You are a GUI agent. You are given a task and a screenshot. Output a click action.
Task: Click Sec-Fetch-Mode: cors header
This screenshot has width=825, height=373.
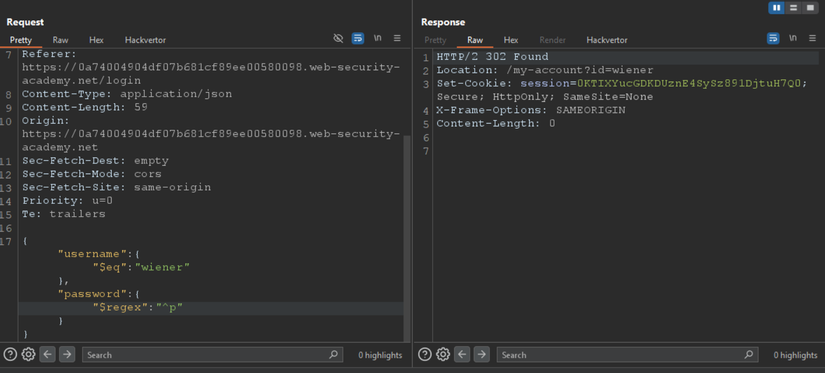pos(92,174)
